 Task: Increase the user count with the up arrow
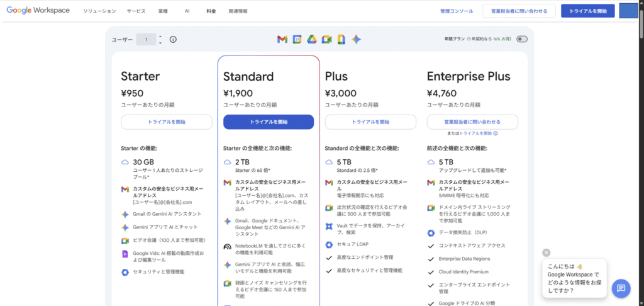coord(160,37)
